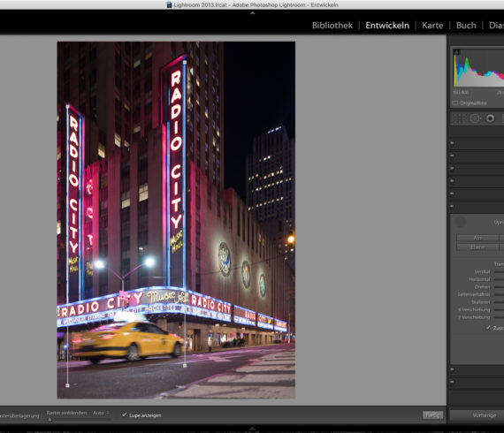Open the Buch module

point(466,26)
